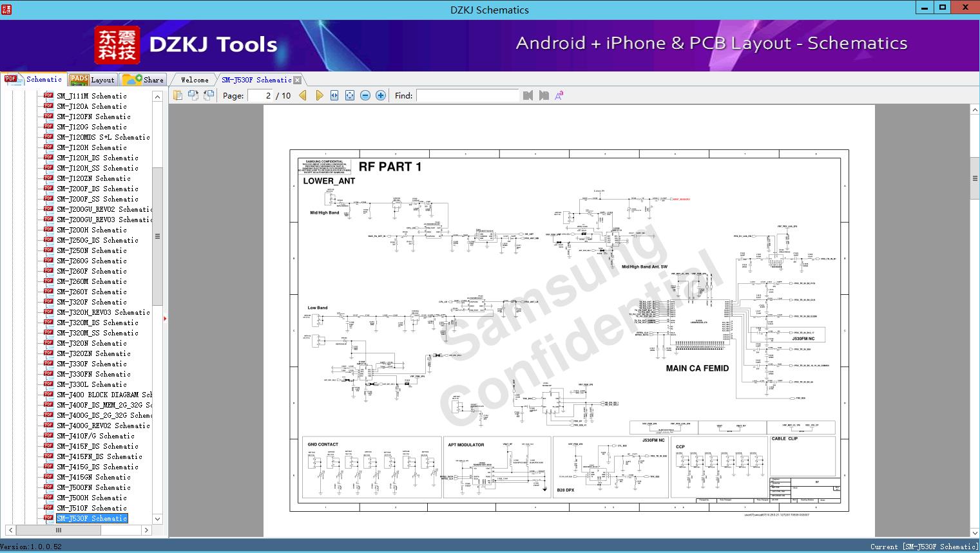Screen dimensions: 980x553
Task: Click PDF icon beside SM-J330L Schematic
Action: point(48,384)
